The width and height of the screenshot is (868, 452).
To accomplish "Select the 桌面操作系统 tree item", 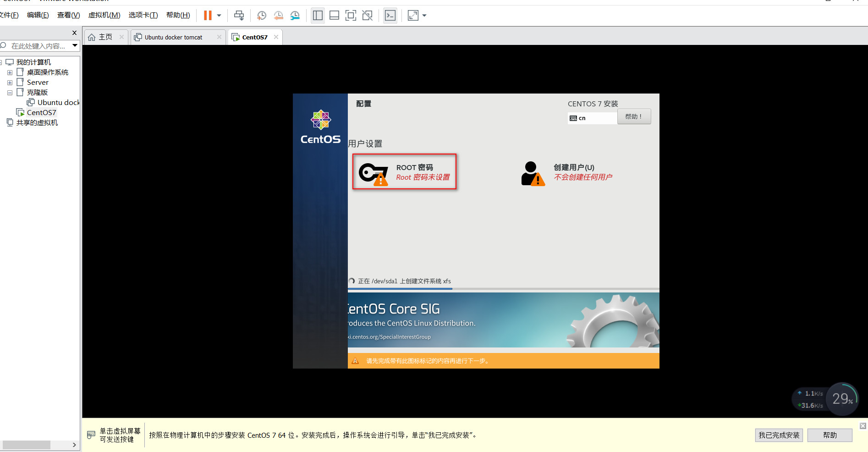I will 47,72.
